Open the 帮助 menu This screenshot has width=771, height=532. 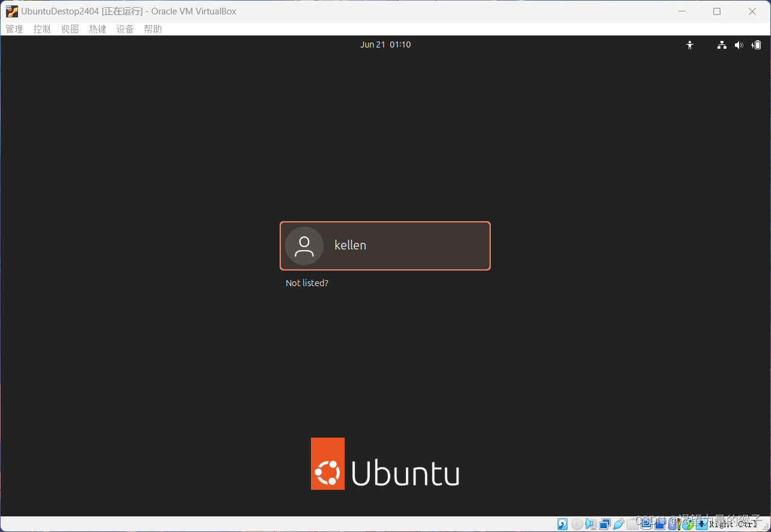[x=153, y=29]
